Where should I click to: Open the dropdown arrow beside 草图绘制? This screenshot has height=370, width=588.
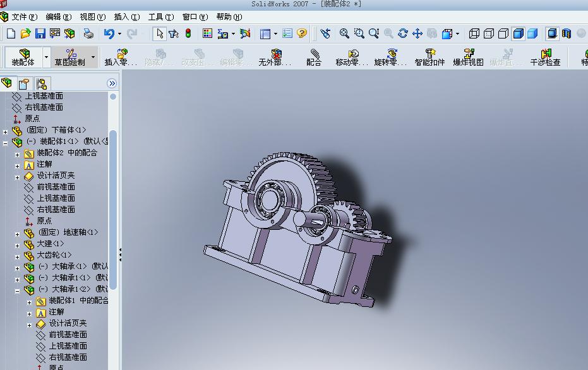click(93, 57)
